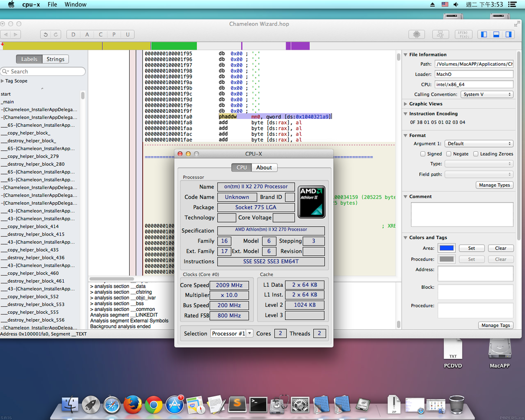
Task: Collapse the Comment section
Action: tap(406, 196)
